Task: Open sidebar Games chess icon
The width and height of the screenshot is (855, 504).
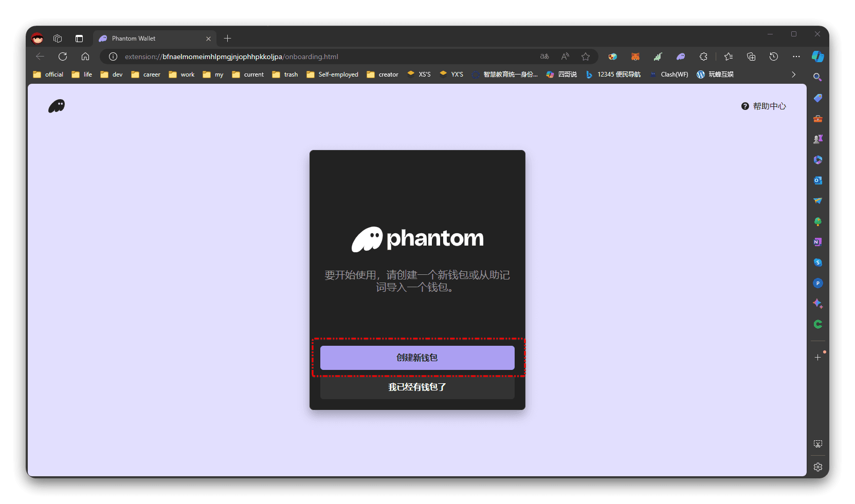Action: click(x=817, y=139)
